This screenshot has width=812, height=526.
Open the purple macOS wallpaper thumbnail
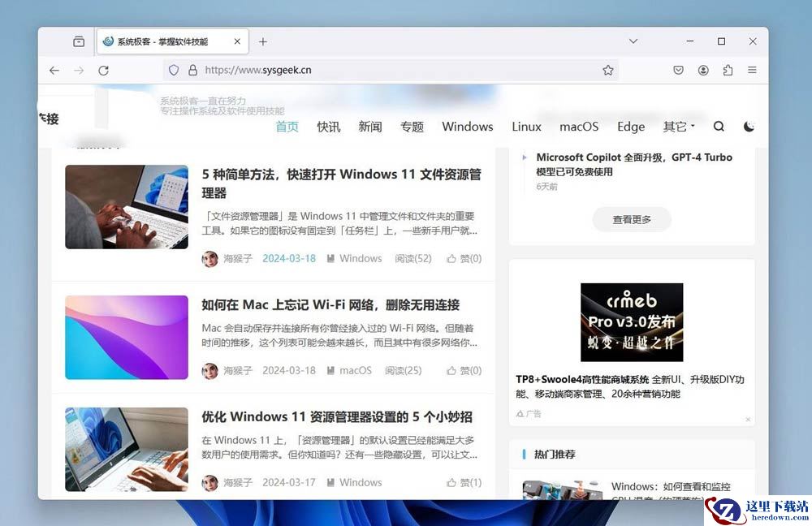(x=127, y=338)
